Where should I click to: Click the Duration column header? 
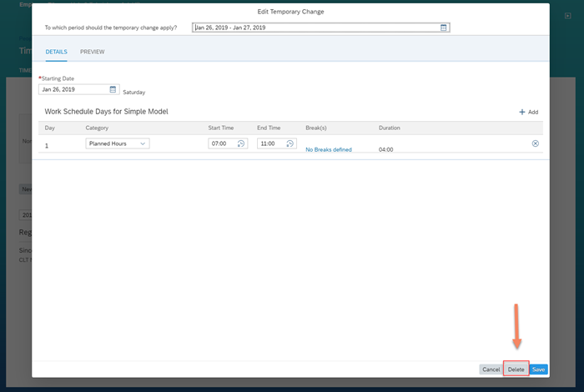(390, 128)
